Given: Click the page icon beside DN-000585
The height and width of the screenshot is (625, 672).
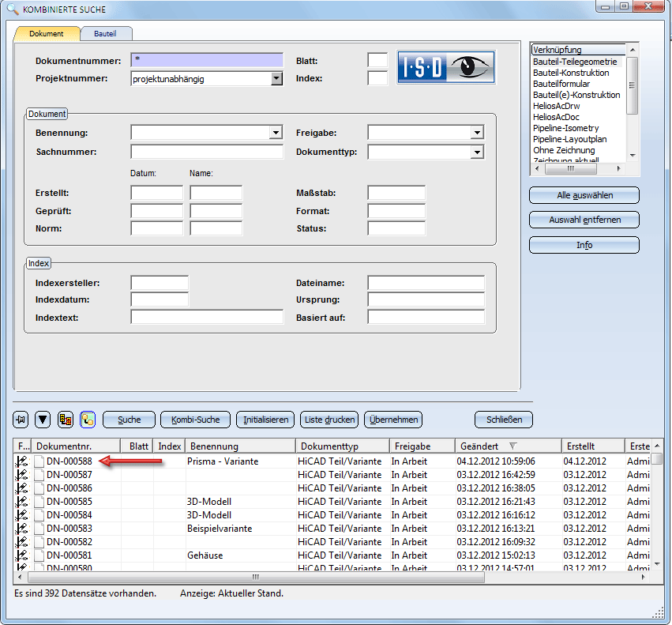Looking at the screenshot, I should coord(38,502).
